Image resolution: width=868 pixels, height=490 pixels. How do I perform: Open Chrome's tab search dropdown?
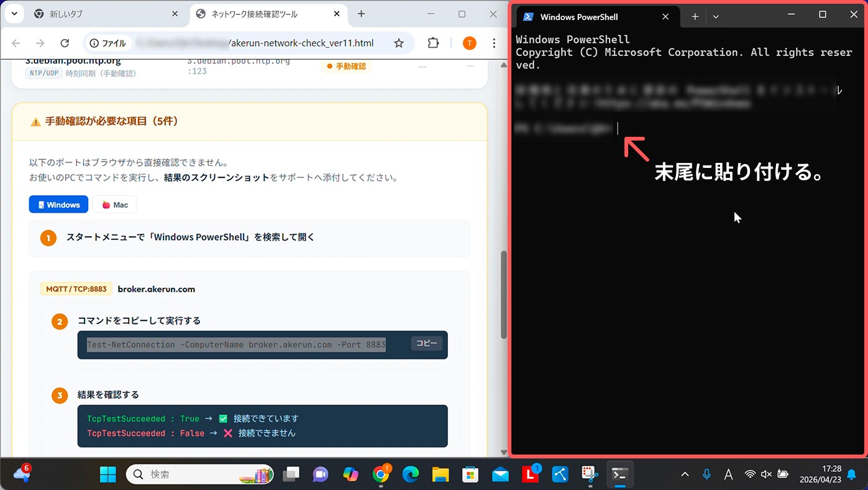click(14, 14)
